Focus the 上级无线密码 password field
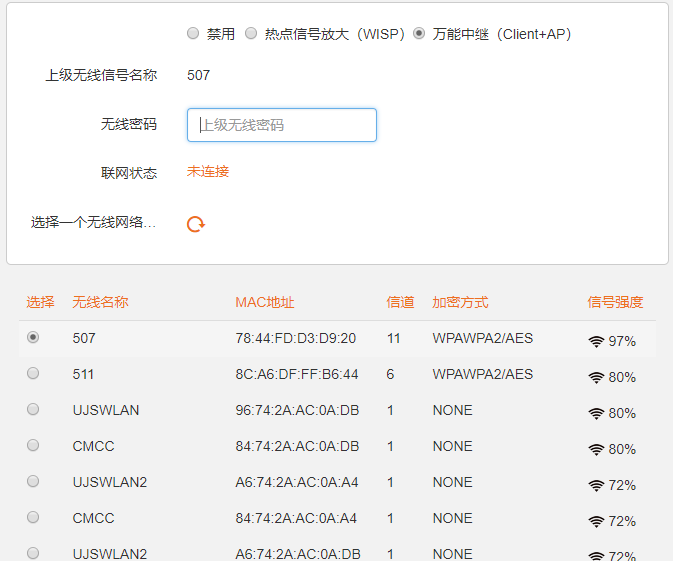This screenshot has height=561, width=673. pos(282,125)
